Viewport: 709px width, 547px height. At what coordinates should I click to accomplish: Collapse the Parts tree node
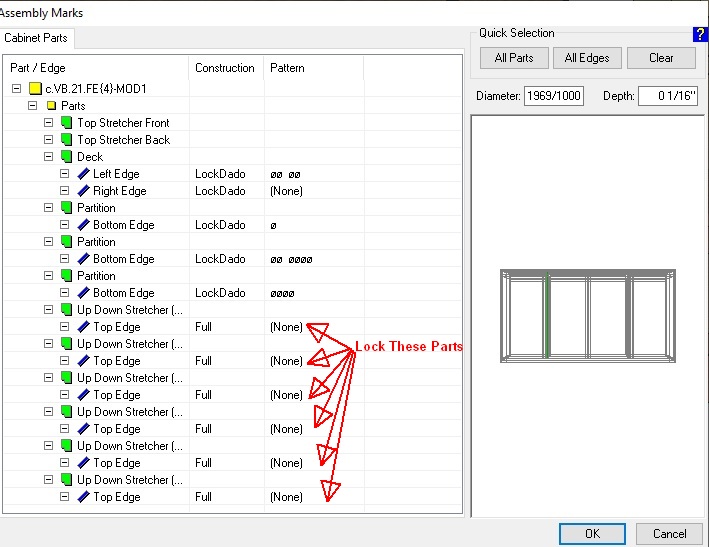click(33, 106)
